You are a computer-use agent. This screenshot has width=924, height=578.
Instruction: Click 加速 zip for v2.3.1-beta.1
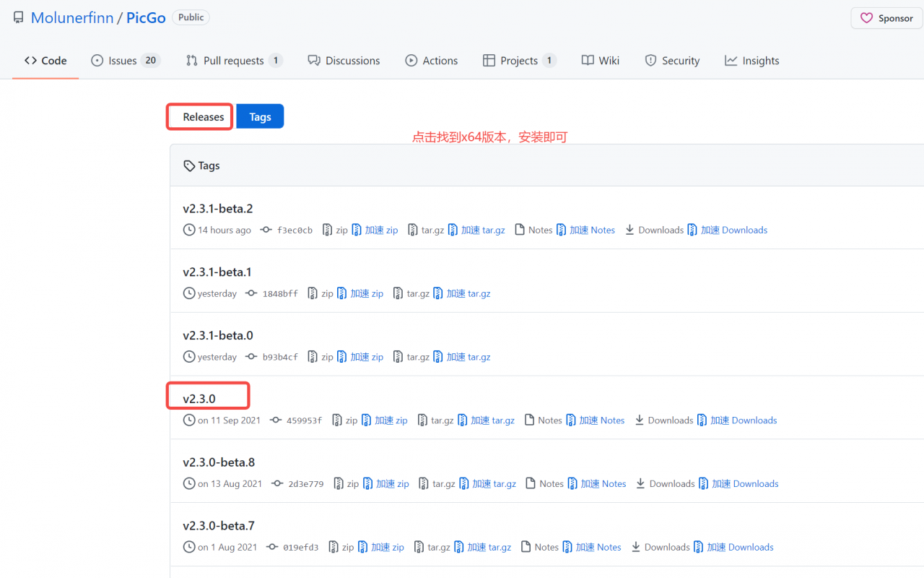(360, 293)
